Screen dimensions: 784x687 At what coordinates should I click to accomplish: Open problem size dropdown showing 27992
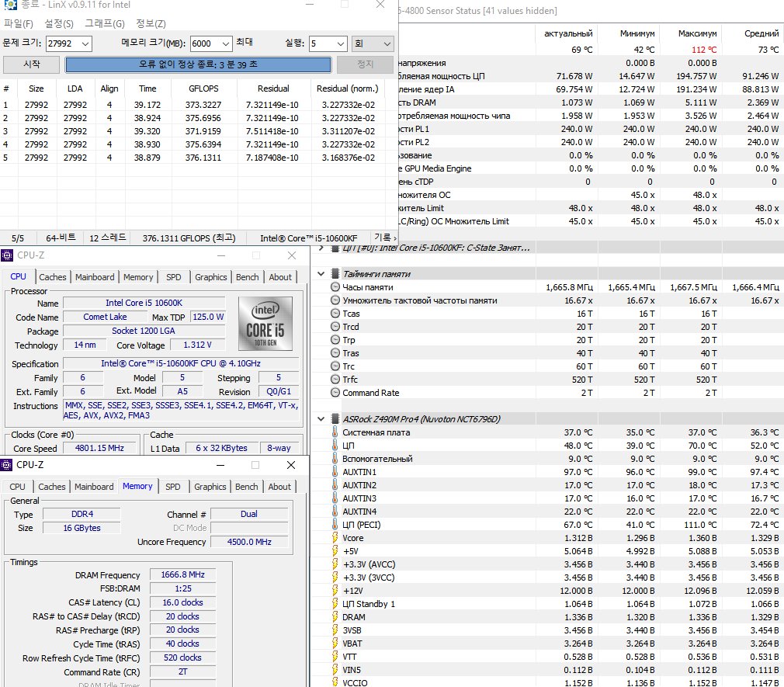point(85,44)
